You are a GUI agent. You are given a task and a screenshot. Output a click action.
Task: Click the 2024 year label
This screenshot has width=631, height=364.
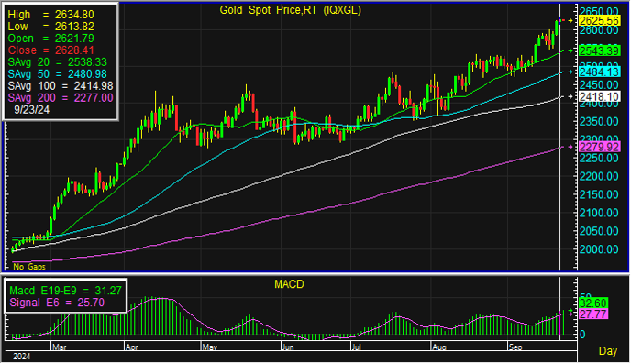(x=21, y=357)
